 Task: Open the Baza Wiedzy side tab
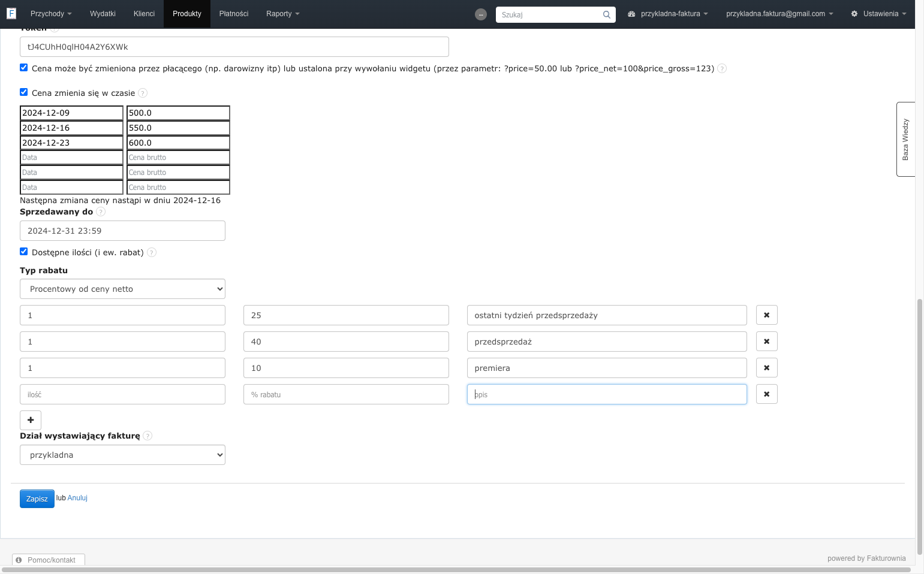pos(905,139)
